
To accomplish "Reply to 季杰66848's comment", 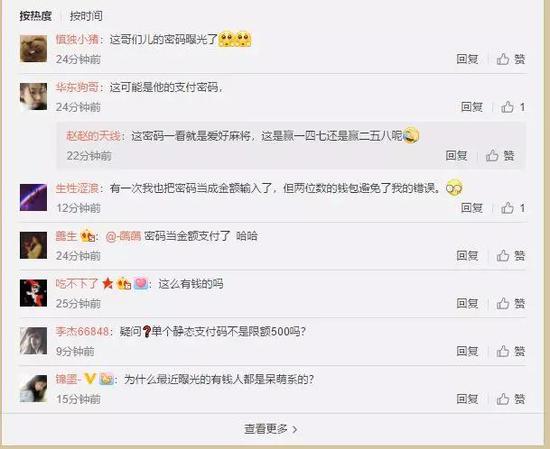I will click(x=467, y=351).
